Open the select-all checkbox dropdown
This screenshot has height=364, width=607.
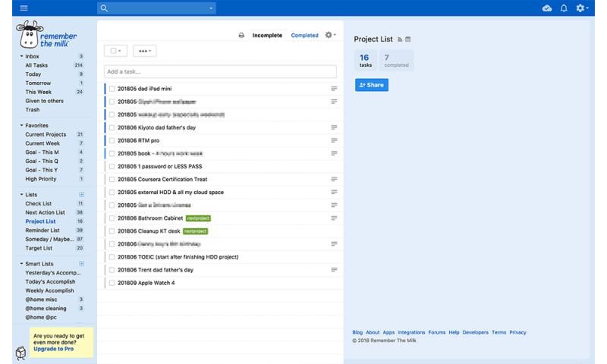pyautogui.click(x=115, y=51)
